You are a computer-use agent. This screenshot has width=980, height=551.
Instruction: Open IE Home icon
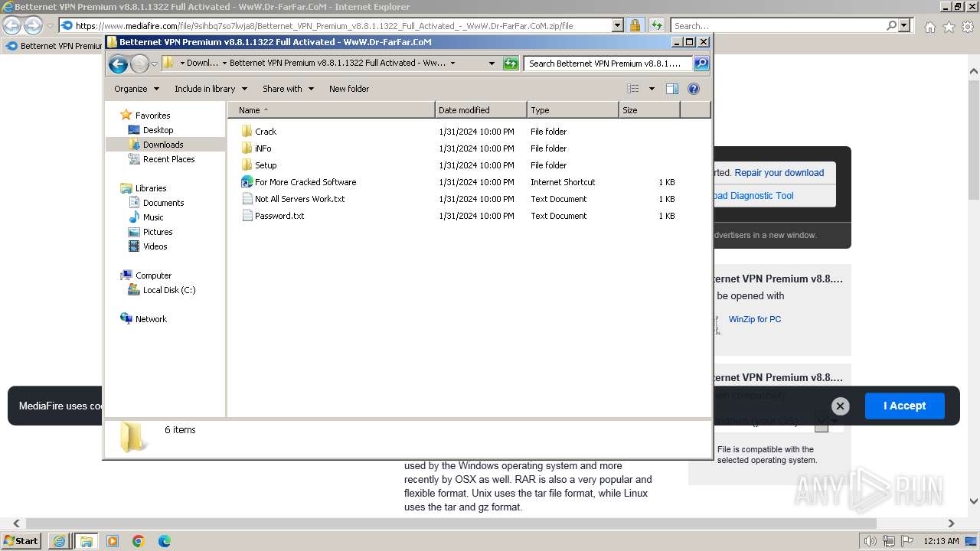929,27
